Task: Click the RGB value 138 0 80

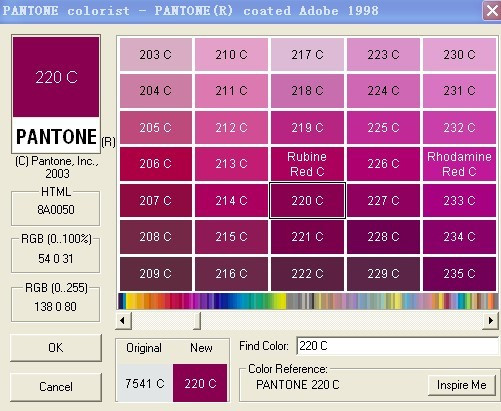Action: (56, 307)
